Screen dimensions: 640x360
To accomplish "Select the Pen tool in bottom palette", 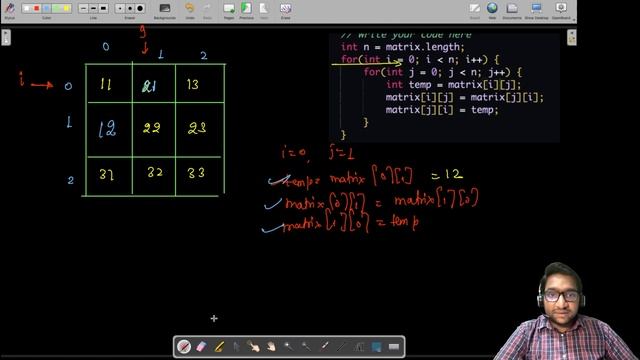I will coord(184,347).
